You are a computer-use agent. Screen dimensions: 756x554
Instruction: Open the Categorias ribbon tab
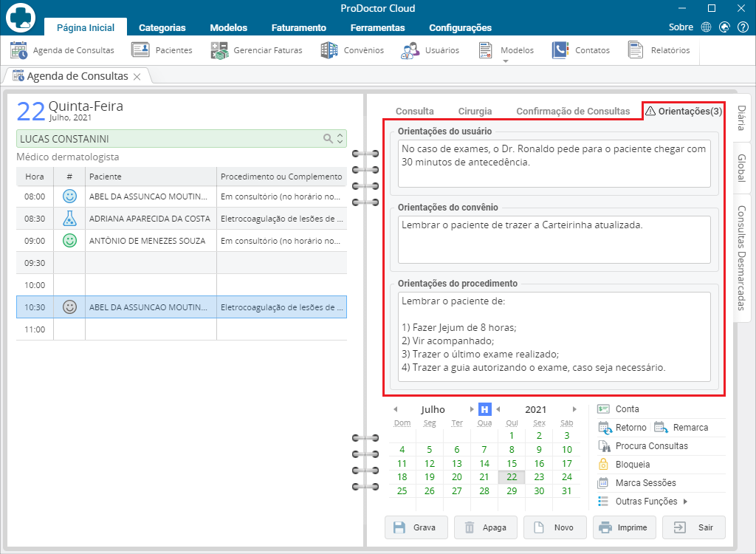coord(162,27)
